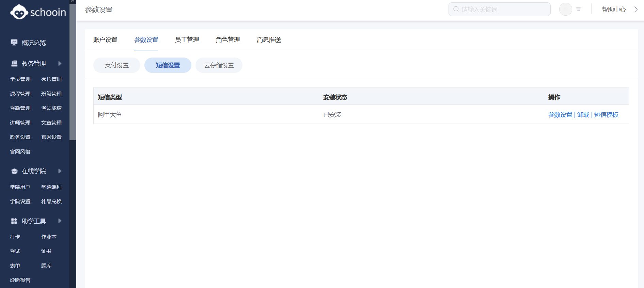Image resolution: width=644 pixels, height=288 pixels.
Task: Open 官网风格 in the sidebar
Action: point(20,151)
